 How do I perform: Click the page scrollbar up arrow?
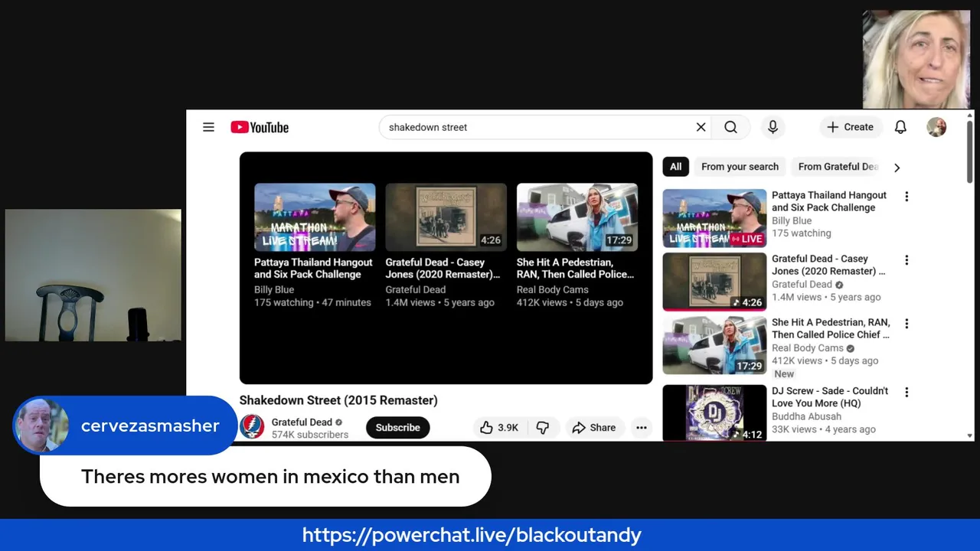click(x=970, y=116)
